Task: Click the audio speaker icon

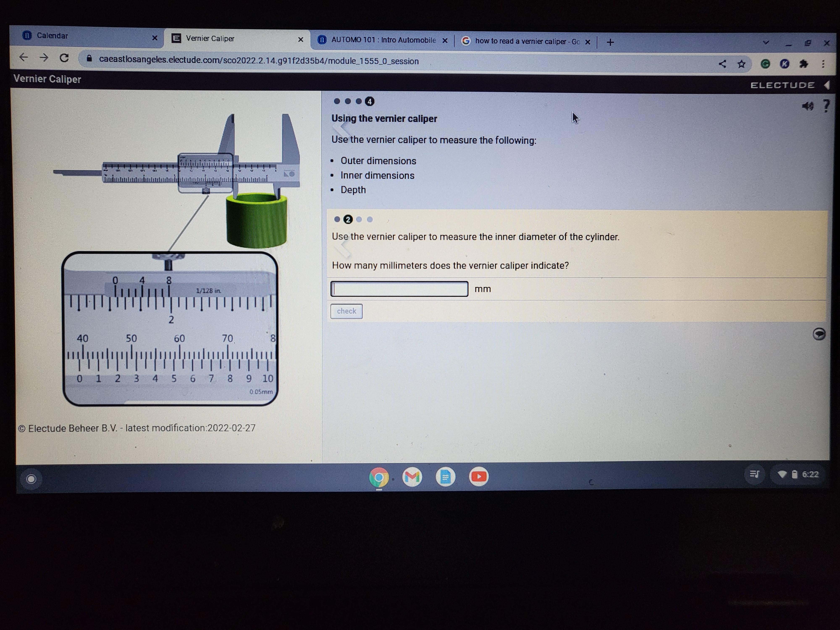Action: pos(807,106)
